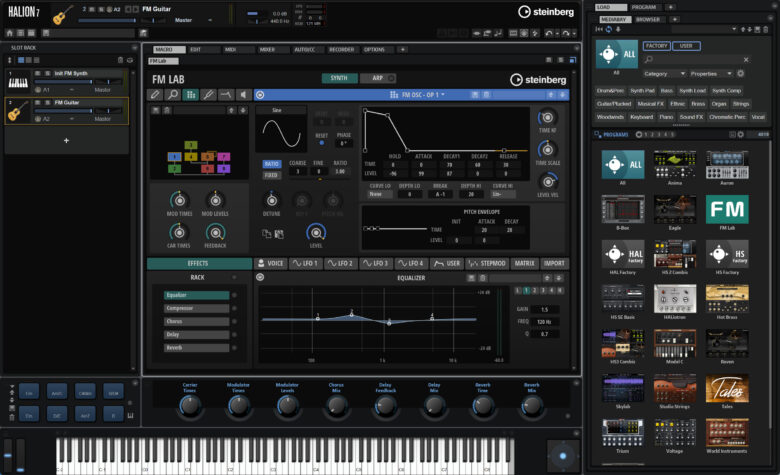The width and height of the screenshot is (780, 475).
Task: Open the Curve Lo None dropdown
Action: [x=381, y=194]
